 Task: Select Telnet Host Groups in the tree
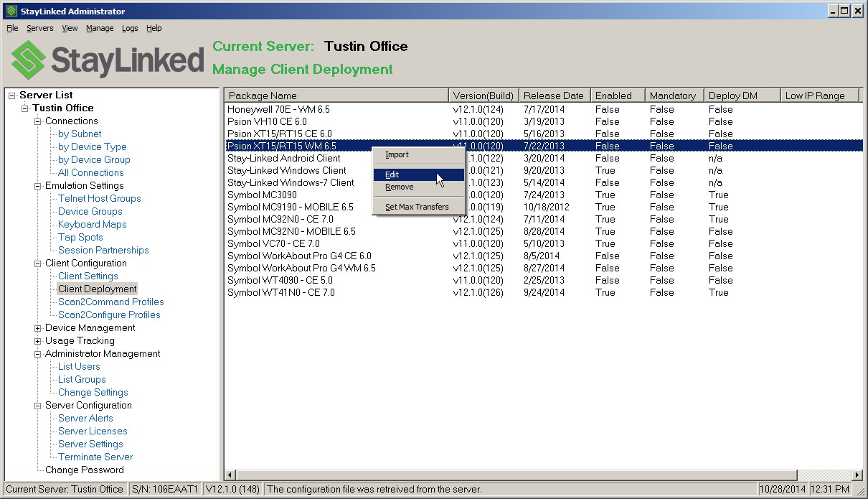click(x=99, y=198)
